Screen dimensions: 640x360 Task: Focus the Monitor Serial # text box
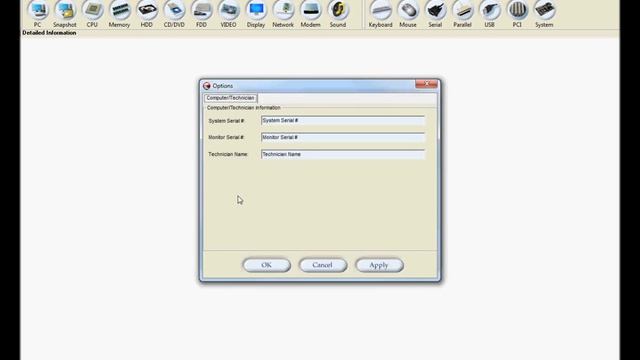pos(343,137)
